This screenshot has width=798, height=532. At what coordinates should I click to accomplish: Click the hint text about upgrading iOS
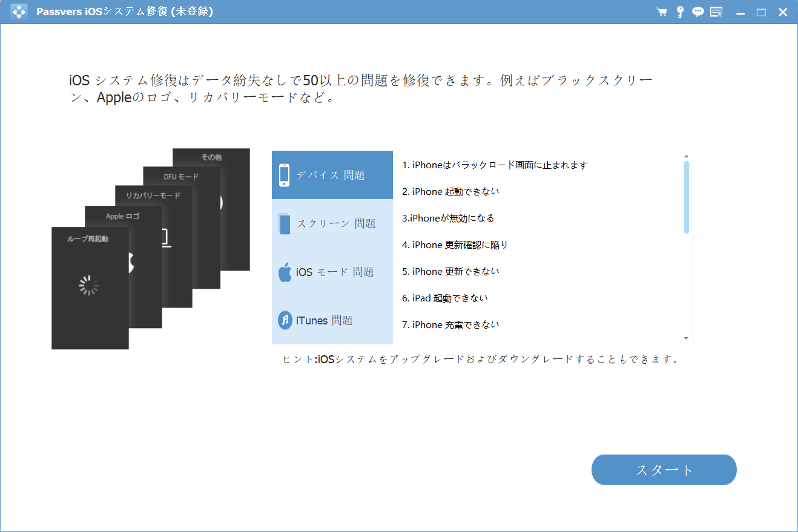pos(481,359)
